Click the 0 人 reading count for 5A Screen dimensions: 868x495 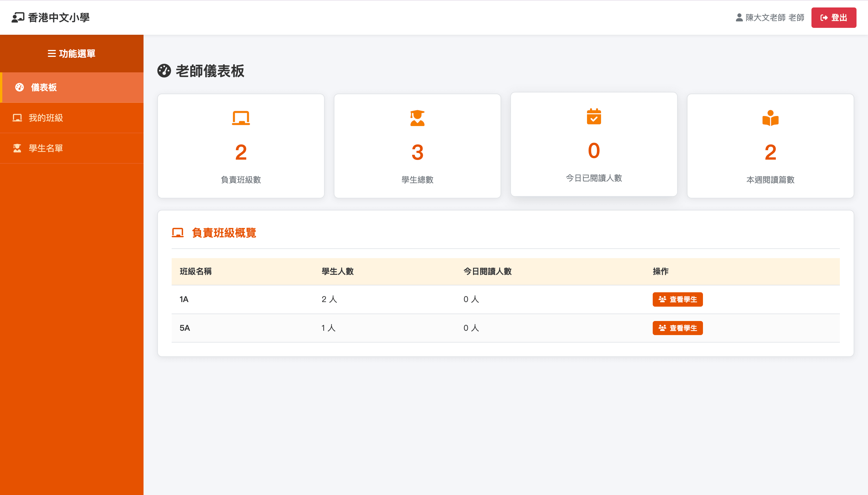[x=471, y=328]
